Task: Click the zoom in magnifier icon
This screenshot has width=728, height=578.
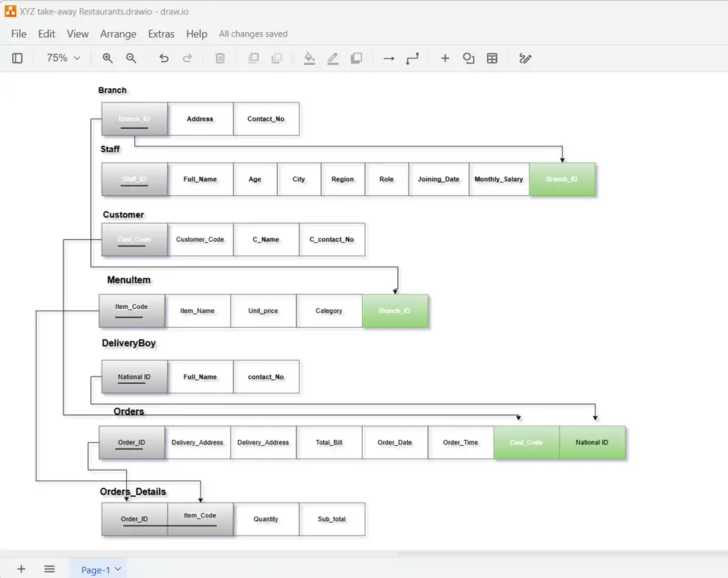Action: 108,58
